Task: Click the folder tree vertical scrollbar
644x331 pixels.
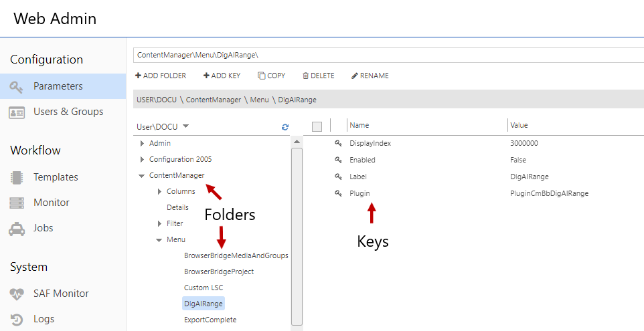Action: tap(297, 234)
